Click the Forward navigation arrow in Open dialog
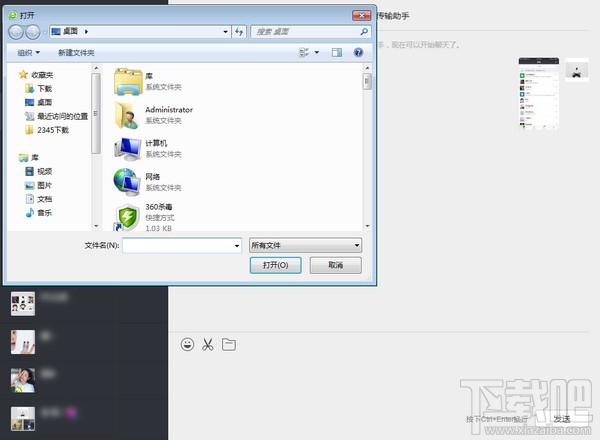This screenshot has width=600, height=440. 33,32
